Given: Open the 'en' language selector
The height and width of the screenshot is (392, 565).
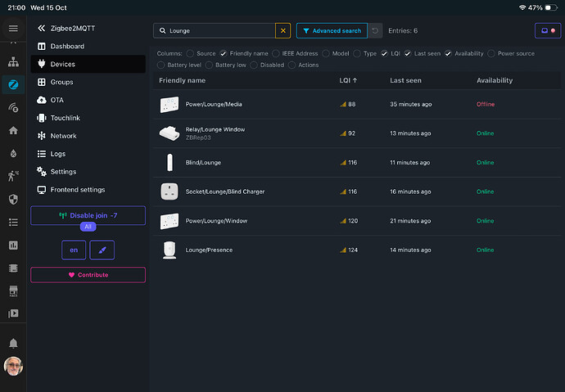Looking at the screenshot, I should click(74, 250).
